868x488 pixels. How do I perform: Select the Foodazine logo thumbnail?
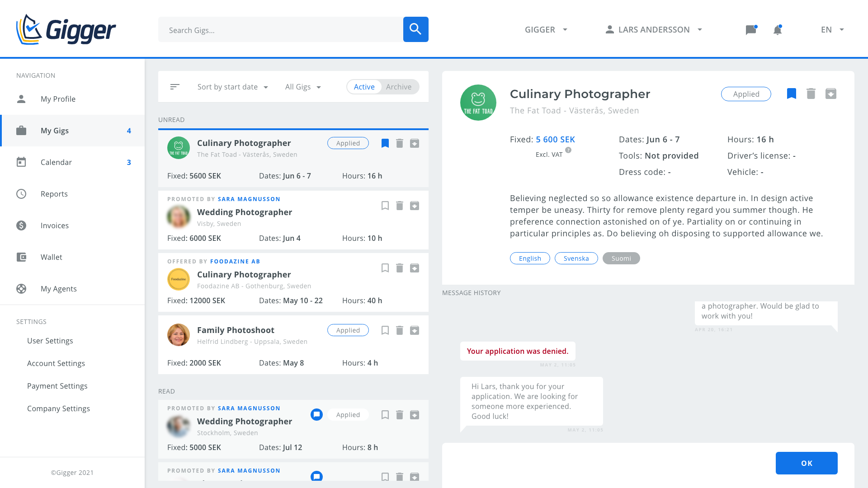coord(179,279)
